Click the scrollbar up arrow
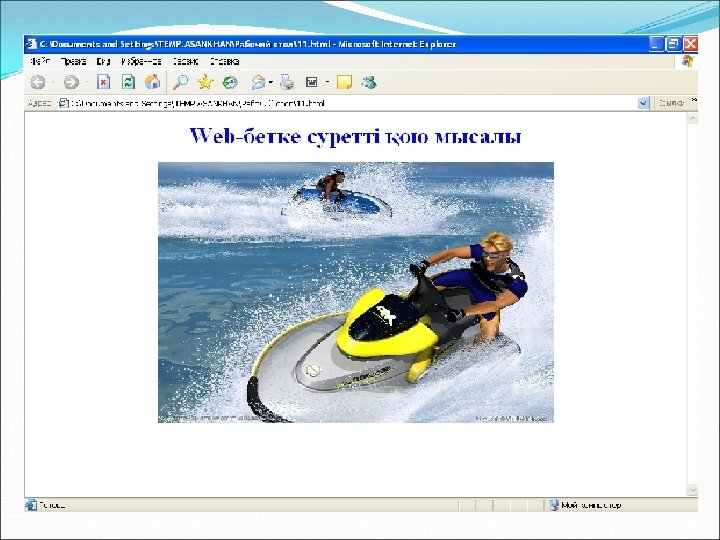Viewport: 720px width, 540px height. 692,118
